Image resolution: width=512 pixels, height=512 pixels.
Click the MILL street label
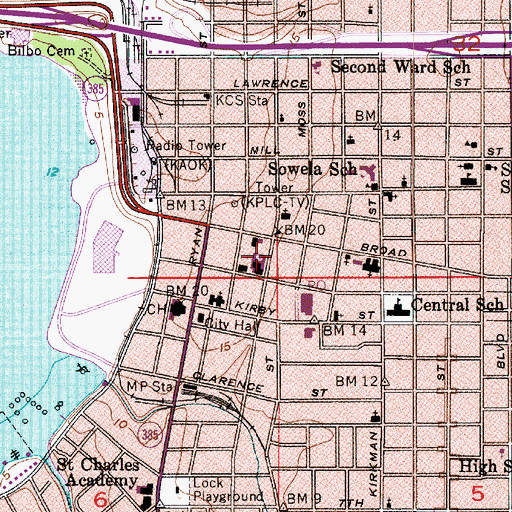coord(265,151)
